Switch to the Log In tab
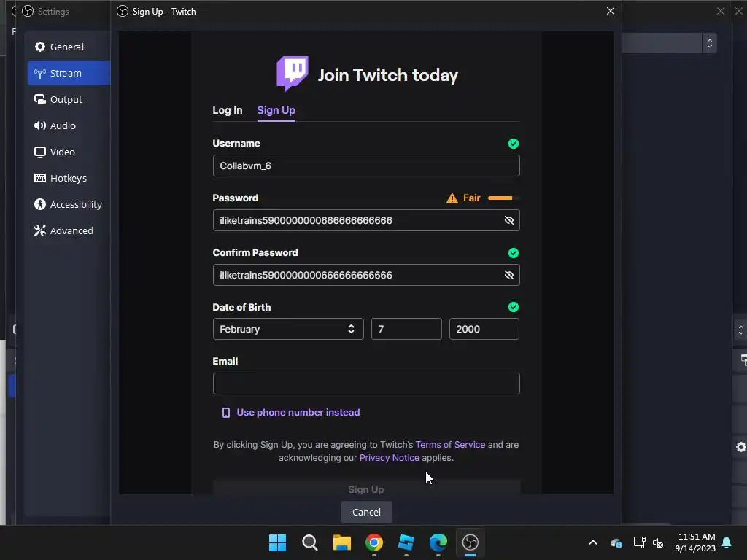747x560 pixels. point(228,110)
